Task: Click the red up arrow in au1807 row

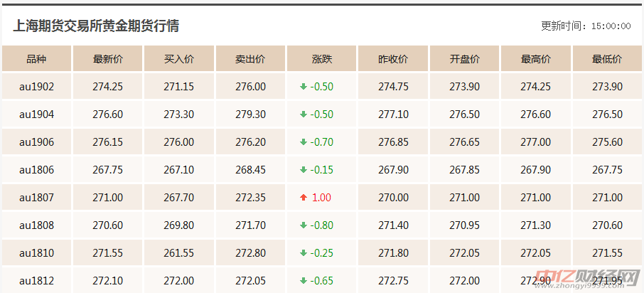Action: click(304, 198)
